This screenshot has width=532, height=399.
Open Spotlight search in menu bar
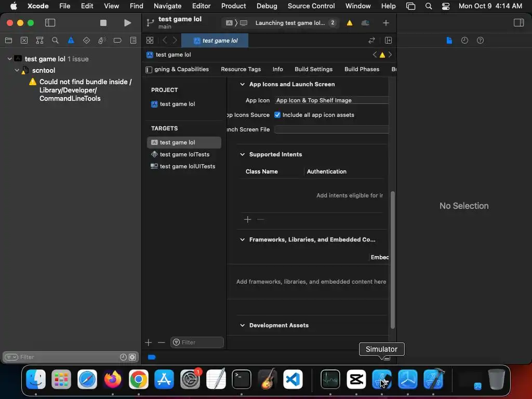click(429, 6)
